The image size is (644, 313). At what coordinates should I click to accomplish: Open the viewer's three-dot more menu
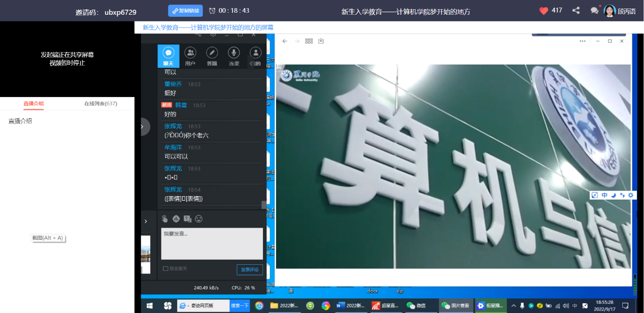point(582,41)
